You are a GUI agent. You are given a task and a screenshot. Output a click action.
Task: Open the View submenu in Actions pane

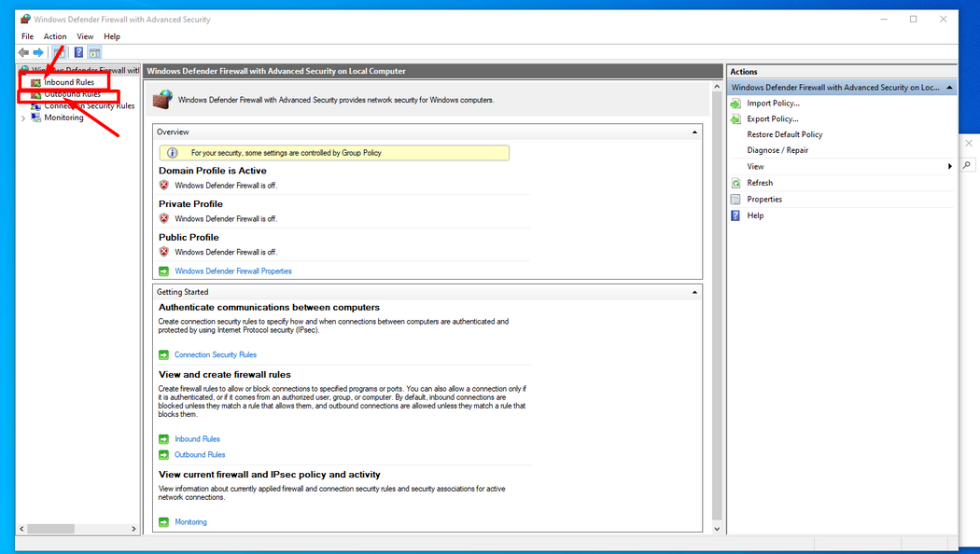click(x=949, y=166)
